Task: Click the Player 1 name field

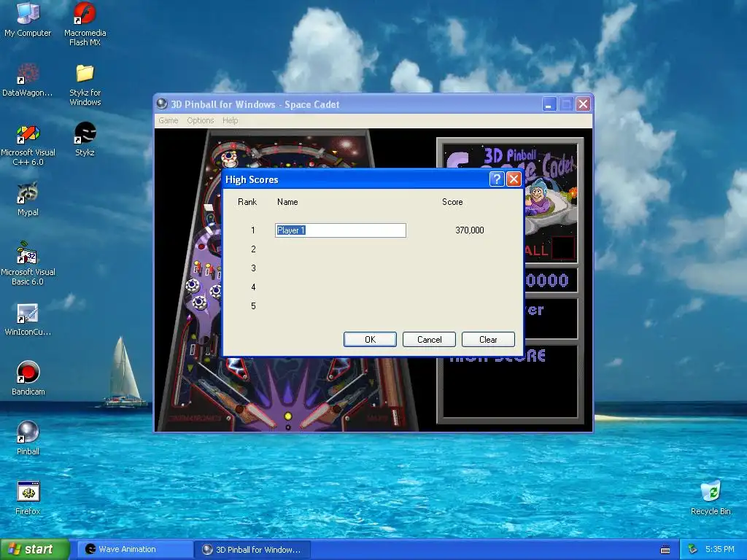Action: pos(341,230)
